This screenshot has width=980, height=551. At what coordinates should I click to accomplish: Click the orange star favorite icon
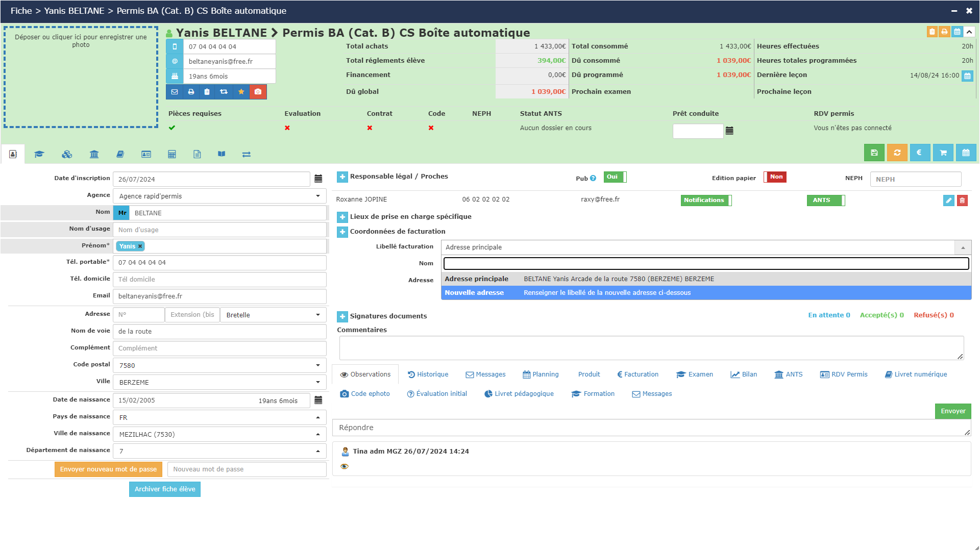coord(241,92)
